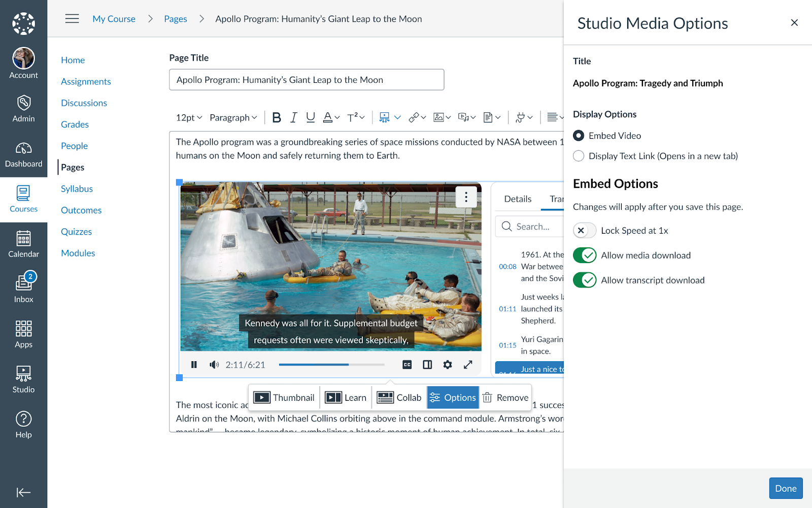Enter fullscreen video mode

[468, 365]
